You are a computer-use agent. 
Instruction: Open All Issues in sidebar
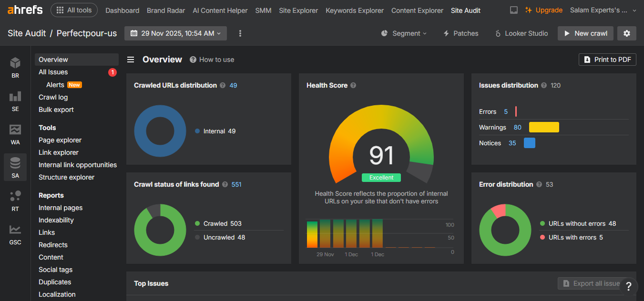[53, 72]
